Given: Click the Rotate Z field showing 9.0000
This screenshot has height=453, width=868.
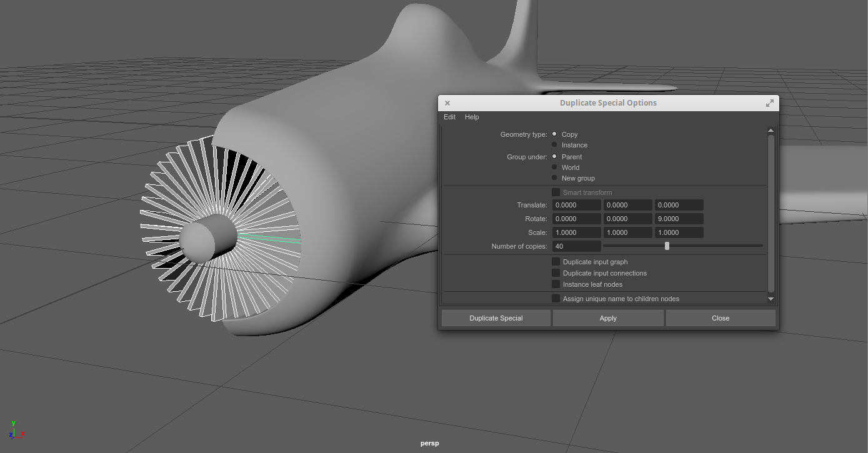Looking at the screenshot, I should (679, 219).
